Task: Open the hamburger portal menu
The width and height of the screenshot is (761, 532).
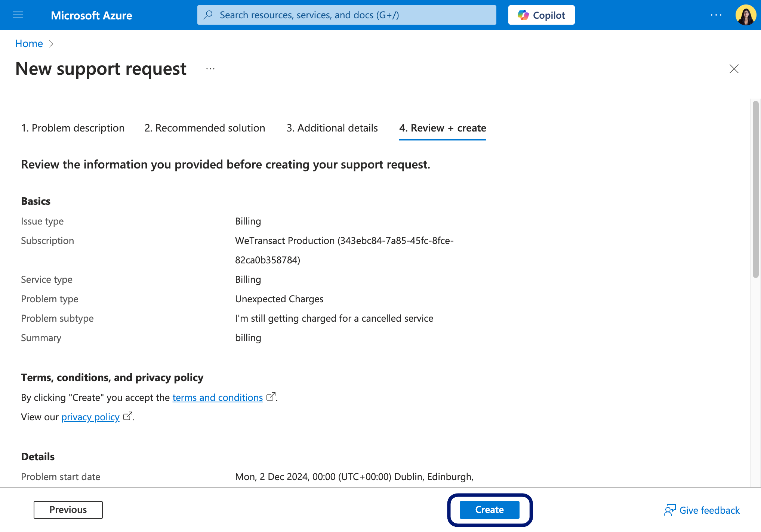Action: click(x=18, y=15)
